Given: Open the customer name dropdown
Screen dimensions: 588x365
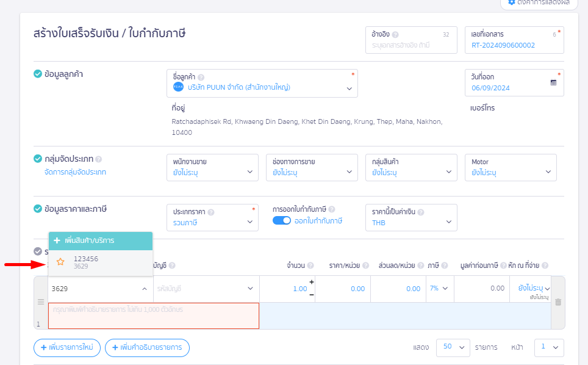Looking at the screenshot, I should [x=350, y=88].
